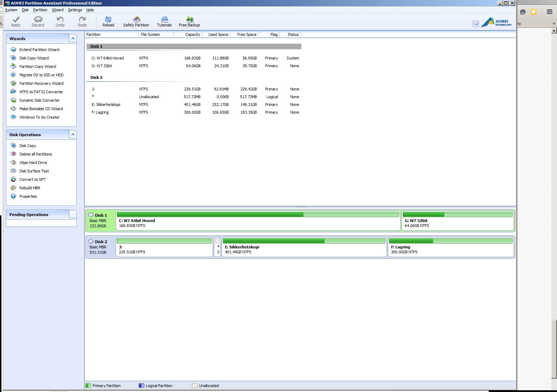Open Dynamic Disk Converter

pyautogui.click(x=39, y=100)
